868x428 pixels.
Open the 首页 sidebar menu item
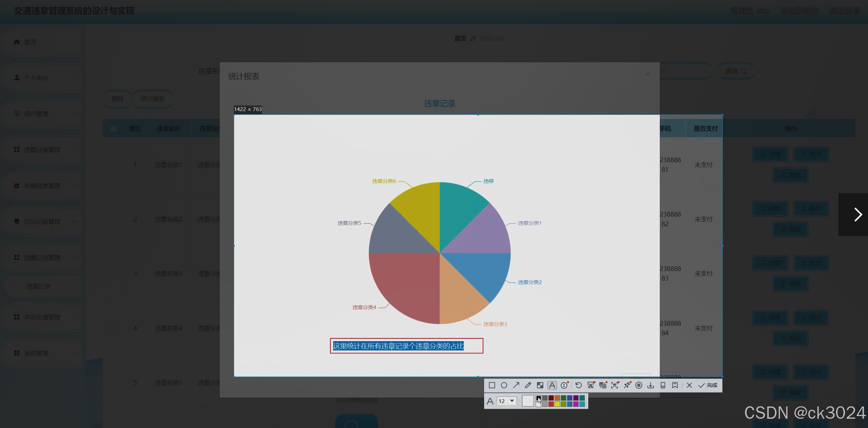(x=30, y=42)
